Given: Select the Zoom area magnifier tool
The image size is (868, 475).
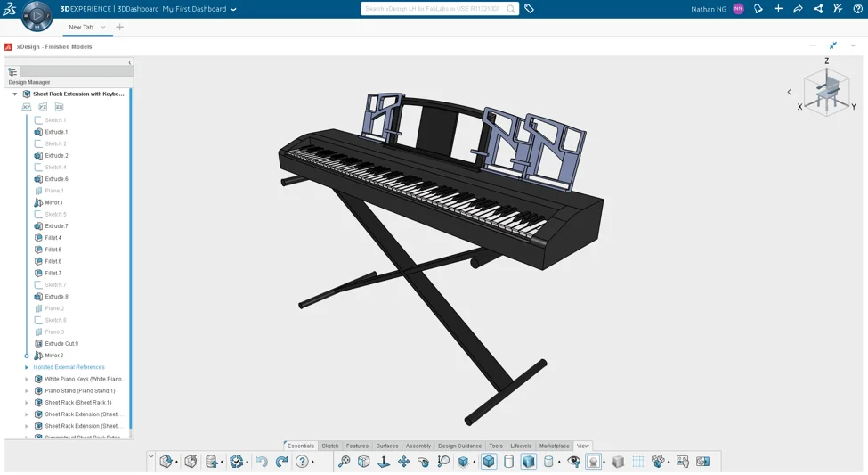Looking at the screenshot, I should coord(443,461).
